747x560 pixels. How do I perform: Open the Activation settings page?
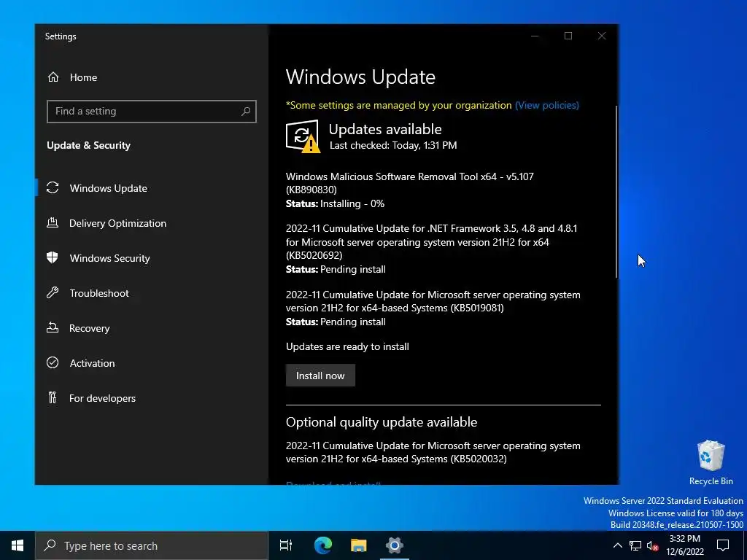pos(152,363)
